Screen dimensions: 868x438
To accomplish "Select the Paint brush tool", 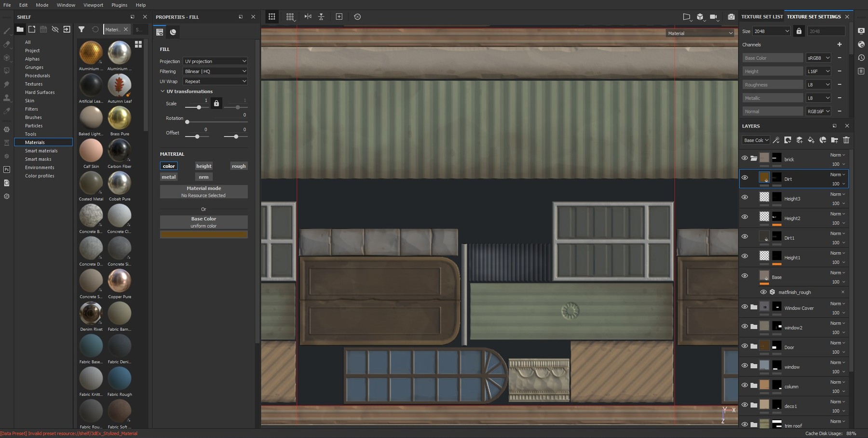I will [7, 31].
